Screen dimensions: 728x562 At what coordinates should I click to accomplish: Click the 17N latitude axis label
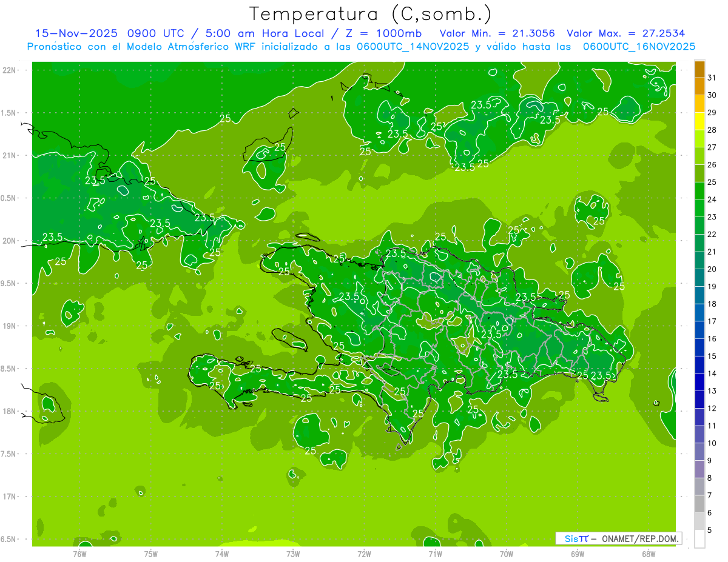pos(10,497)
